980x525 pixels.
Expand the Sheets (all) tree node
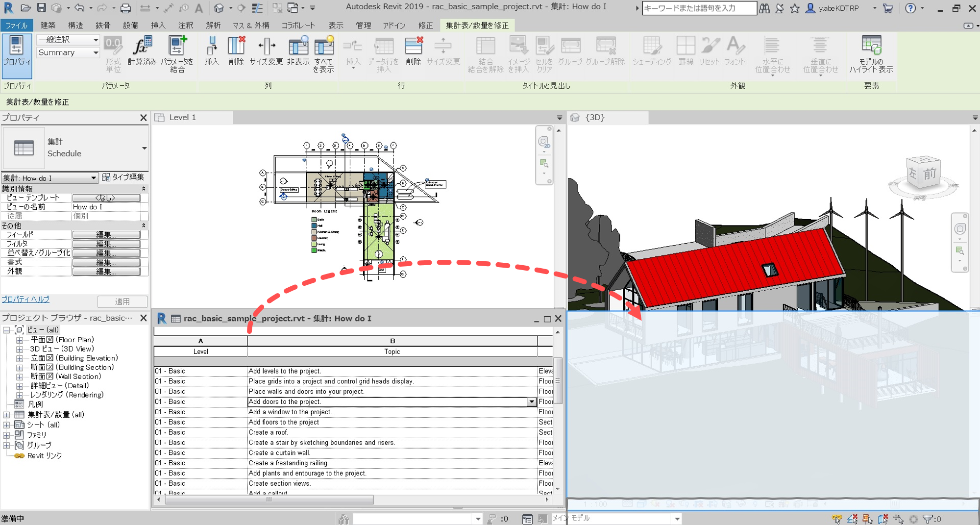pos(6,425)
